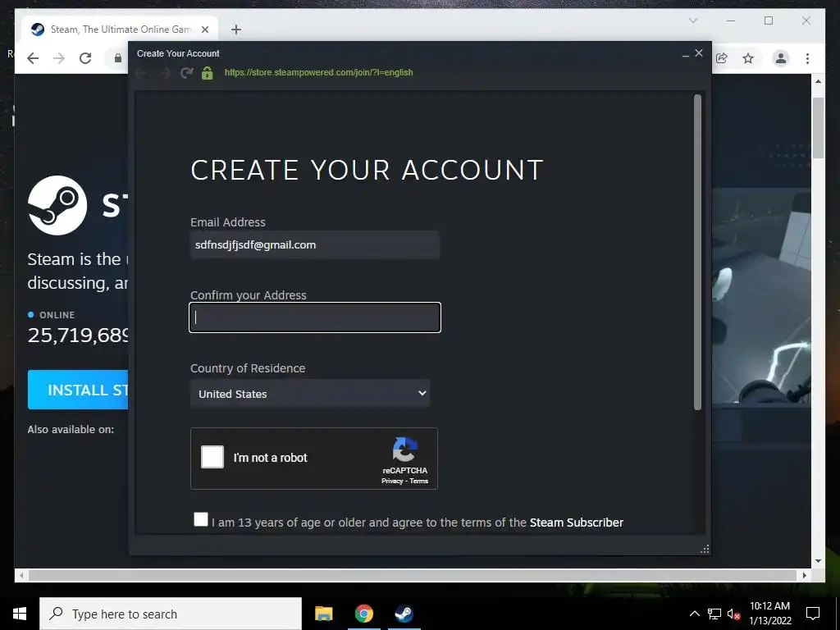Click the Steam popup back arrow

tap(141, 73)
